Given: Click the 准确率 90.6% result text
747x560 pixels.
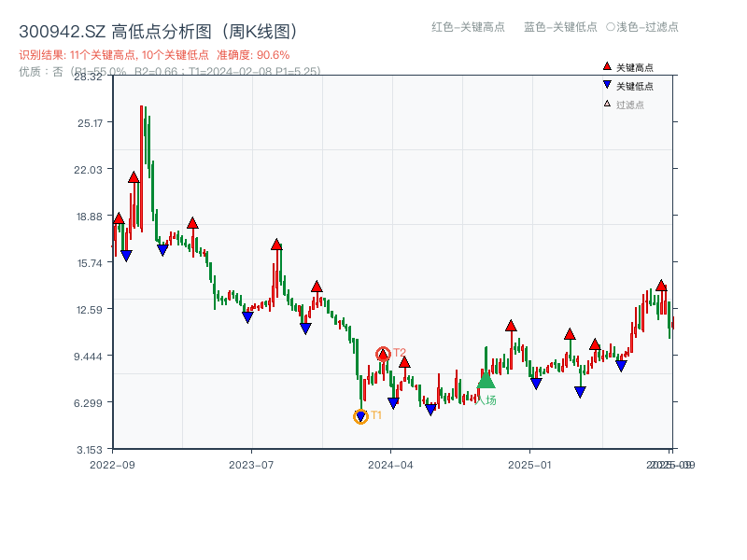Looking at the screenshot, I should [252, 55].
